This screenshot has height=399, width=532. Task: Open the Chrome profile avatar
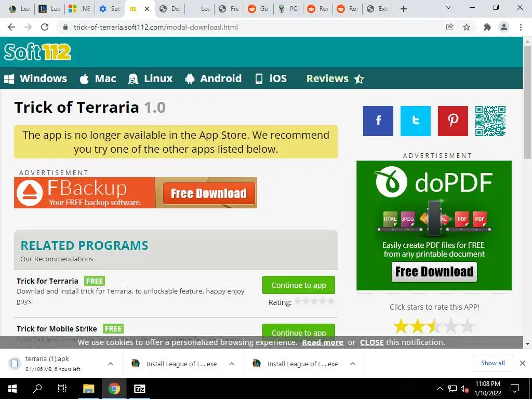coord(504,27)
